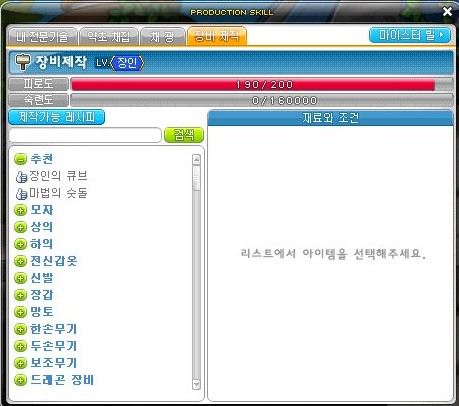Expand the 상의 category
459x406 pixels.
click(20, 227)
